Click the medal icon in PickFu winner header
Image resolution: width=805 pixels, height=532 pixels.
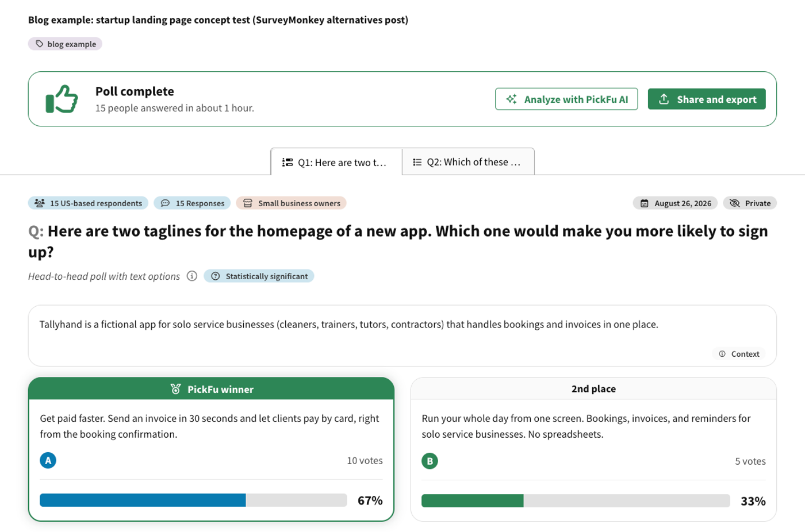(x=175, y=389)
